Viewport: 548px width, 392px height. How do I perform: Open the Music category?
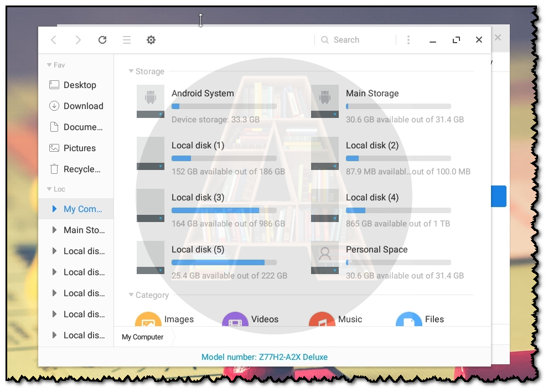(x=335, y=319)
